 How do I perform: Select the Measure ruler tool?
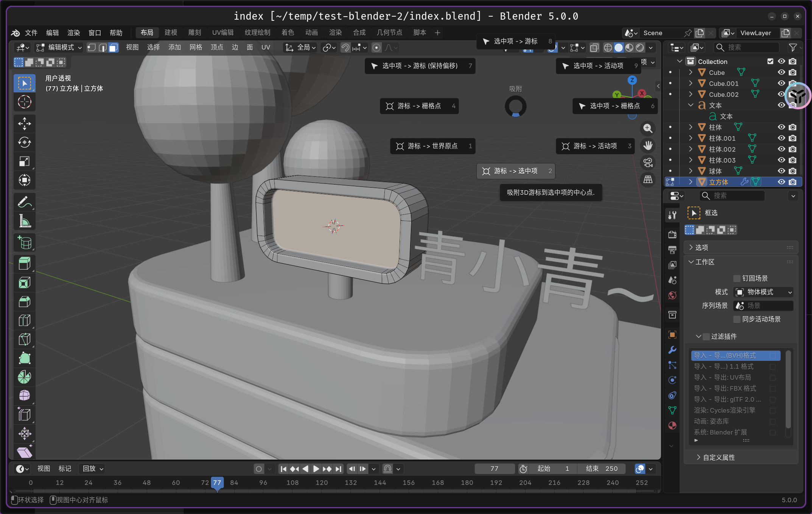tap(25, 221)
